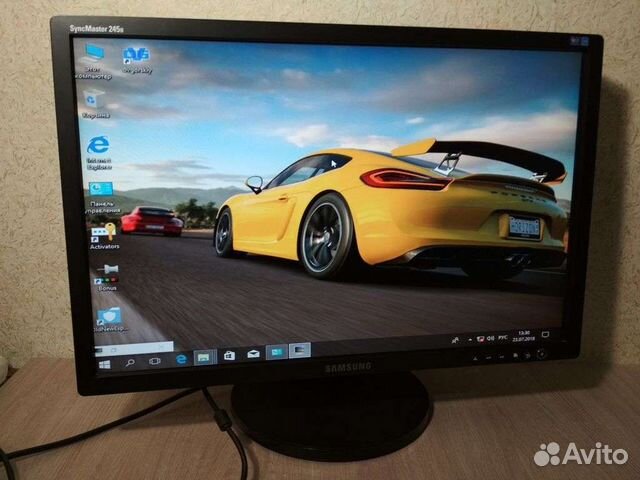Open Task View on the taskbar
This screenshot has width=640, height=480.
coord(154,361)
